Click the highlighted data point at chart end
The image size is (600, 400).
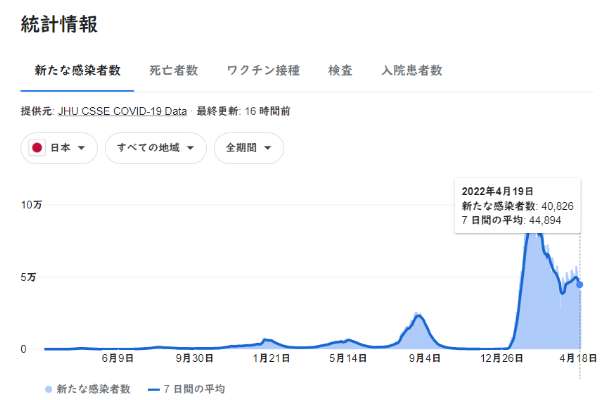(580, 285)
